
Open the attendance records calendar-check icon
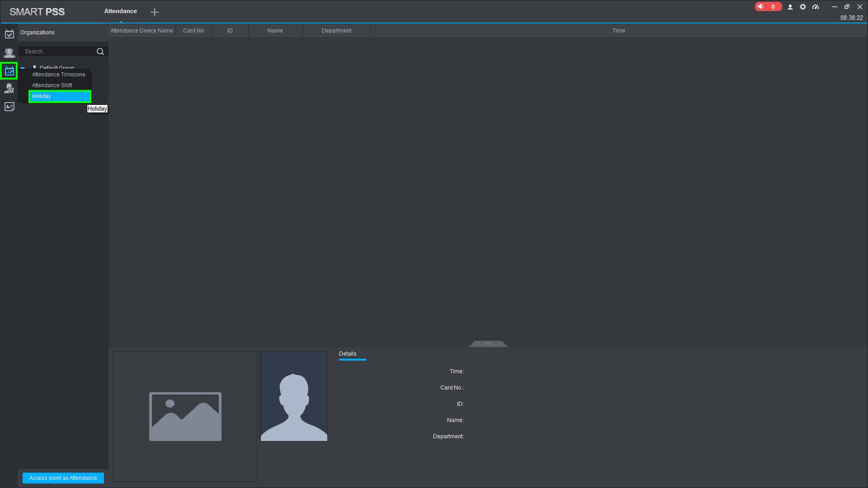click(x=9, y=34)
